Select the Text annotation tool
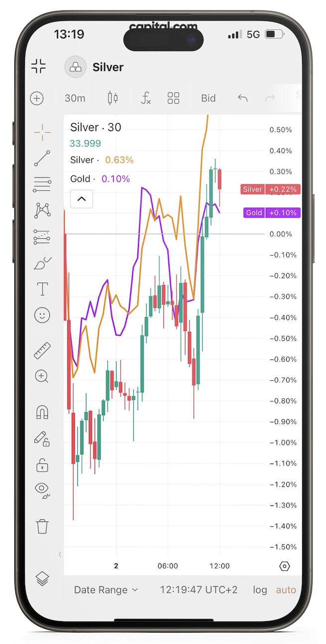 click(x=42, y=289)
